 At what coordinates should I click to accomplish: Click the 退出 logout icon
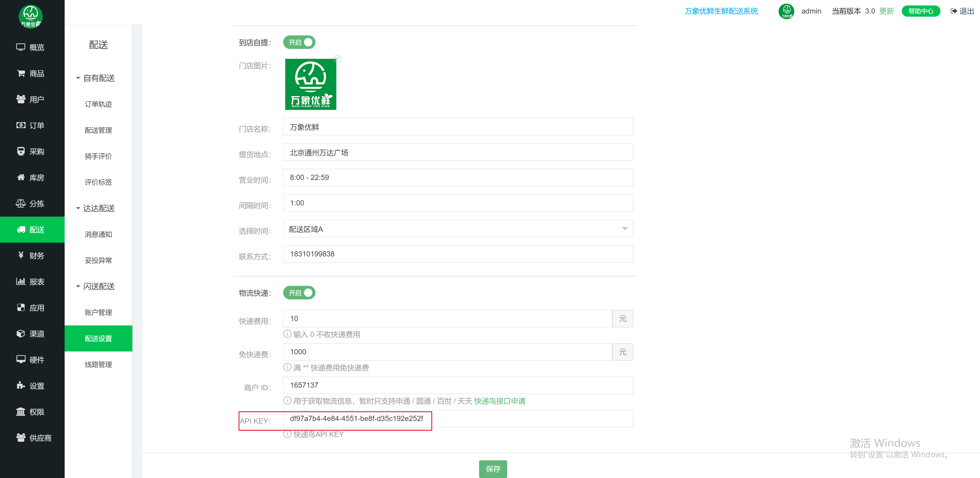tap(954, 11)
